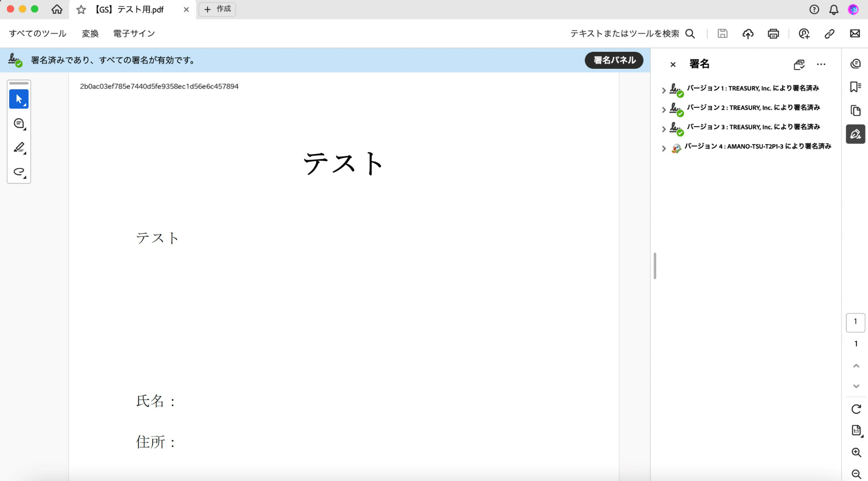The width and height of the screenshot is (868, 481).
Task: Open the Fill & Sign tool in right sidebar
Action: point(855,134)
